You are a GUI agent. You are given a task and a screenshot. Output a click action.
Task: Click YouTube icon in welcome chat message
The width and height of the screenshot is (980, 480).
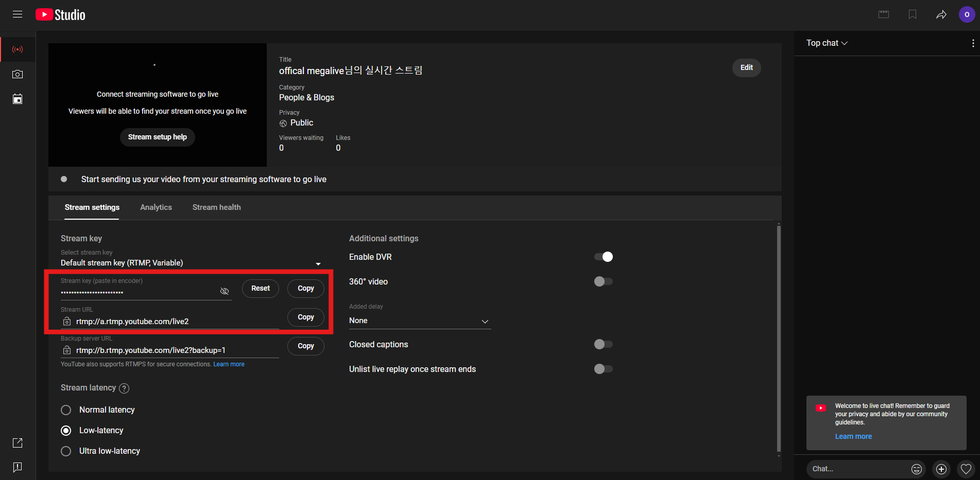821,408
